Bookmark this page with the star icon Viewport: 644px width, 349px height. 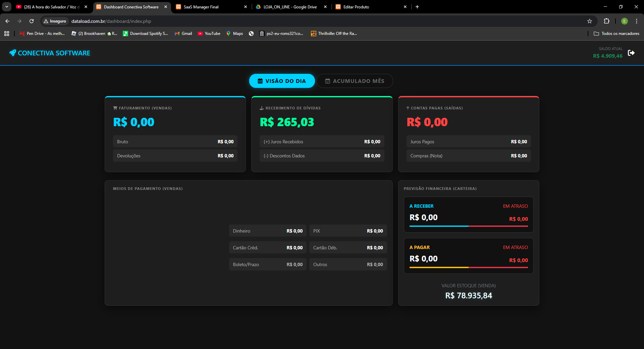coord(590,21)
